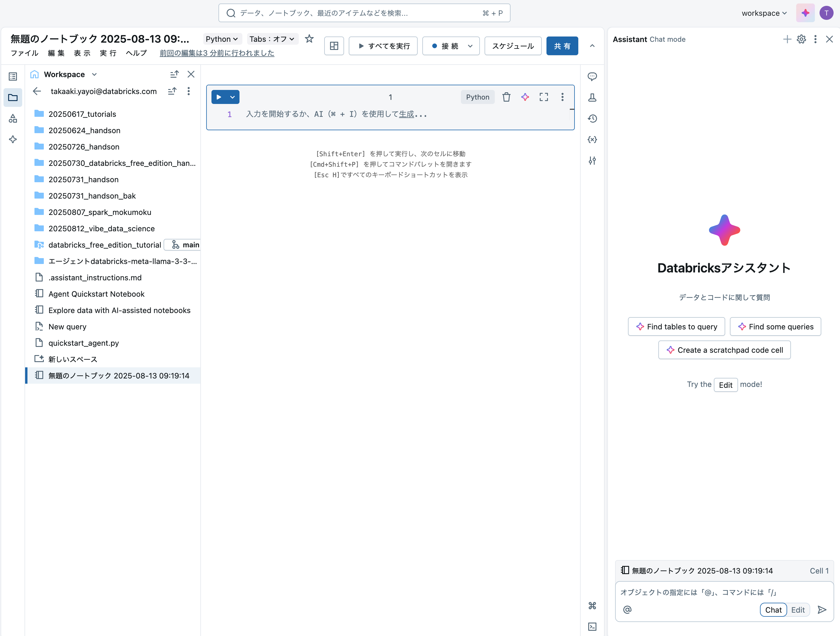Open the version history panel icon
Screen dimensions: 840x636
[x=592, y=119]
